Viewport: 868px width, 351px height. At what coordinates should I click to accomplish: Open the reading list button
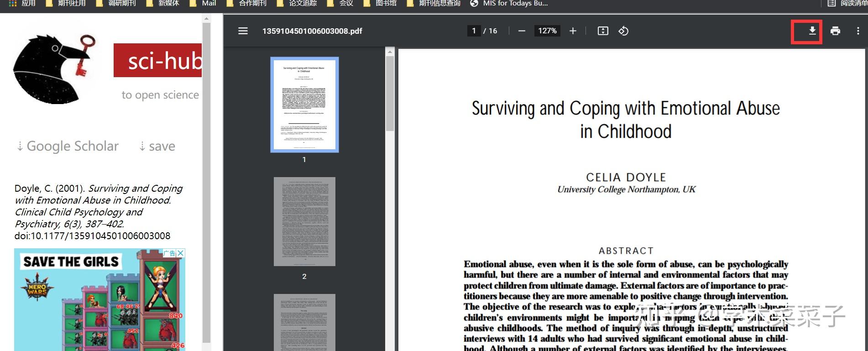pyautogui.click(x=848, y=3)
